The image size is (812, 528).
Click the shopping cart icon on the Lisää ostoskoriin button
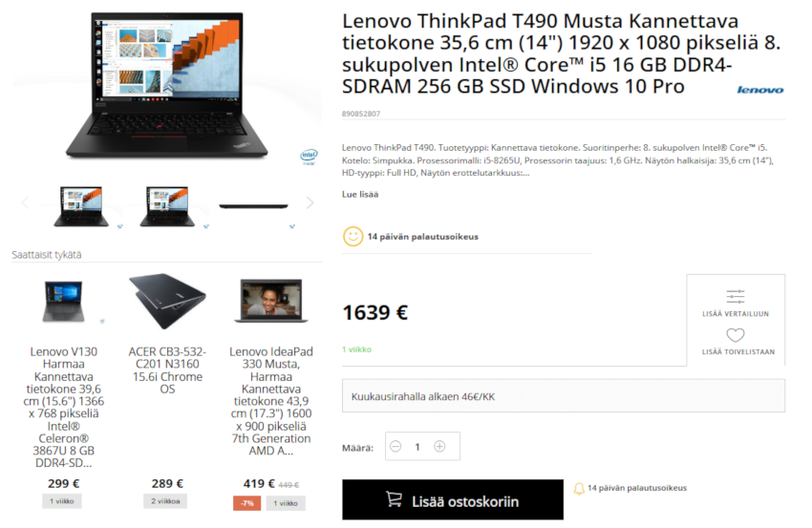[395, 499]
